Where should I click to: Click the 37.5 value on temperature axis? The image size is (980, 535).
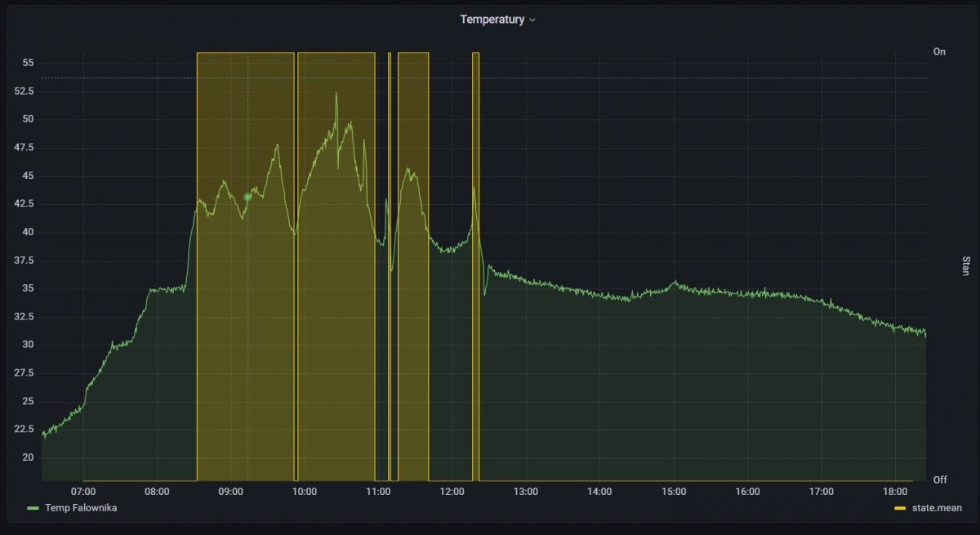[24, 261]
